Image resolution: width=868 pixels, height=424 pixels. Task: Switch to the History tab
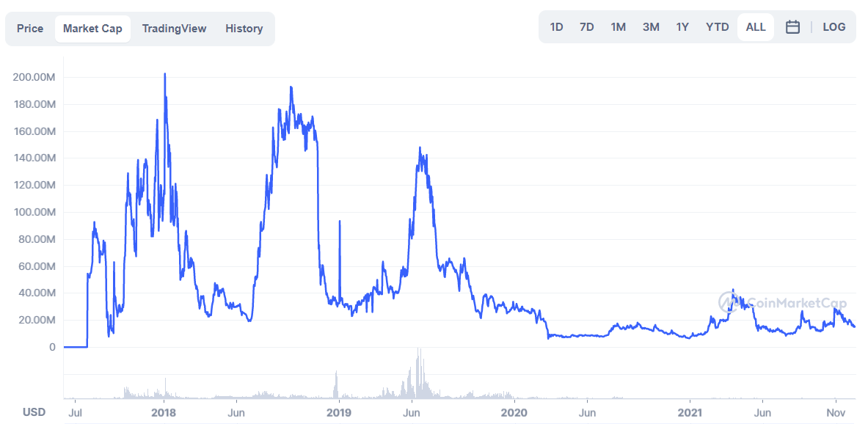click(x=244, y=29)
